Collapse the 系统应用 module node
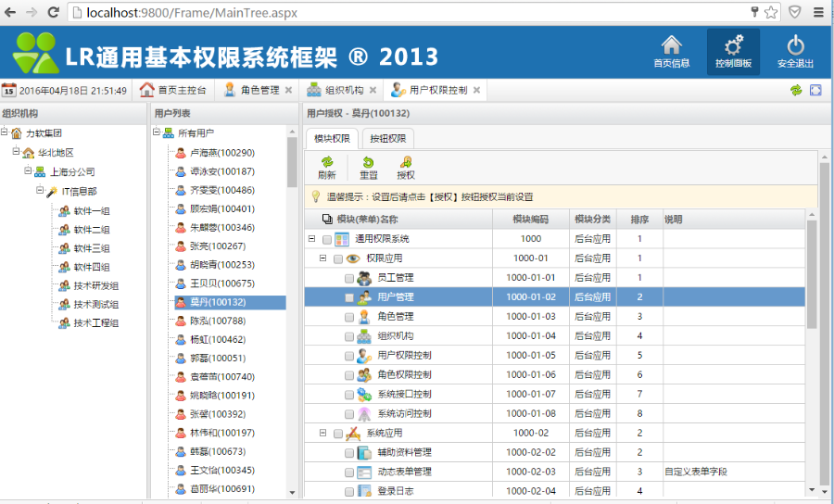Image resolution: width=834 pixels, height=504 pixels. click(x=323, y=433)
